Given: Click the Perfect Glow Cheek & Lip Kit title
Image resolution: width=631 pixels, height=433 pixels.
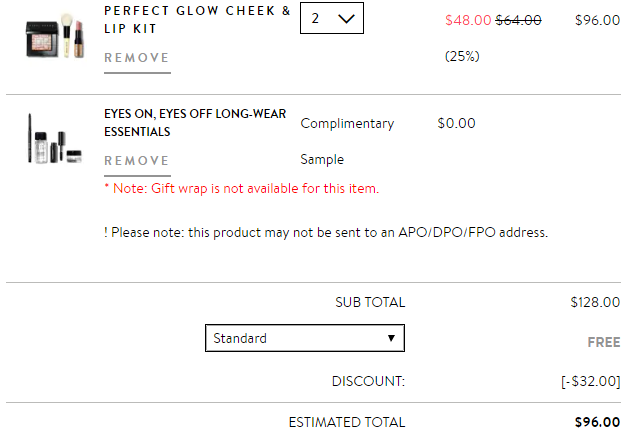Looking at the screenshot, I should 197,20.
